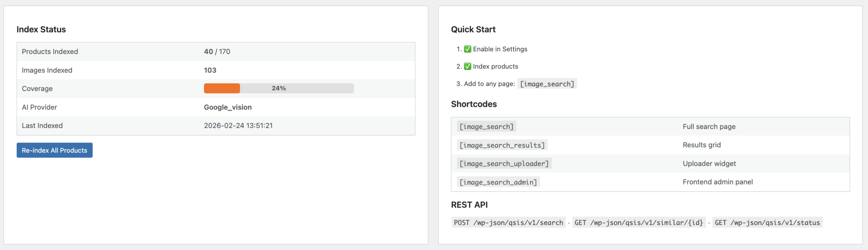Click the green checkmark beside Index products

coord(468,66)
